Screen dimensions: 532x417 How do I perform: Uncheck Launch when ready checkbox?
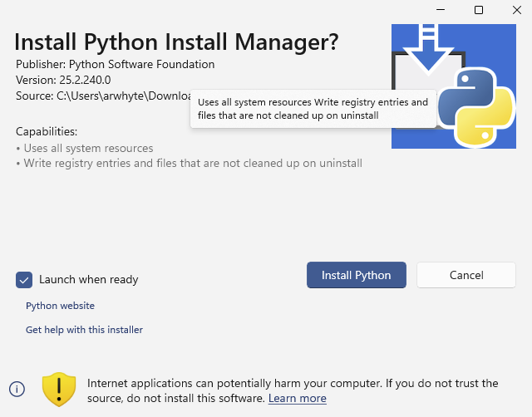pos(24,280)
